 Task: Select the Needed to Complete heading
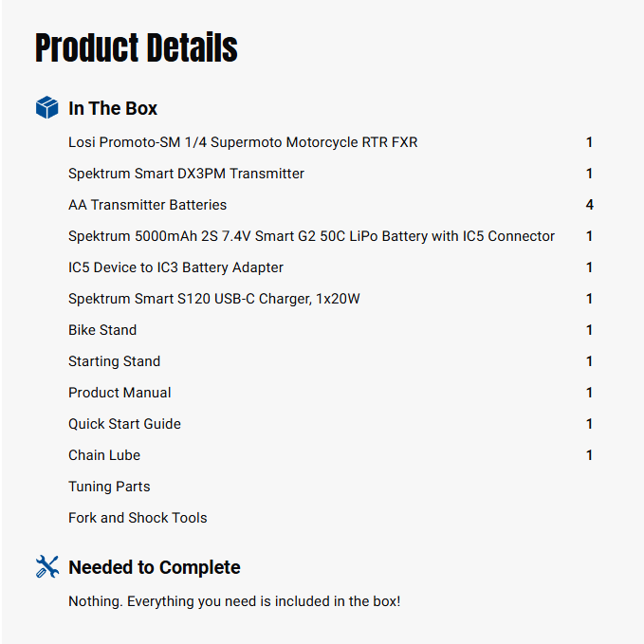tap(155, 568)
